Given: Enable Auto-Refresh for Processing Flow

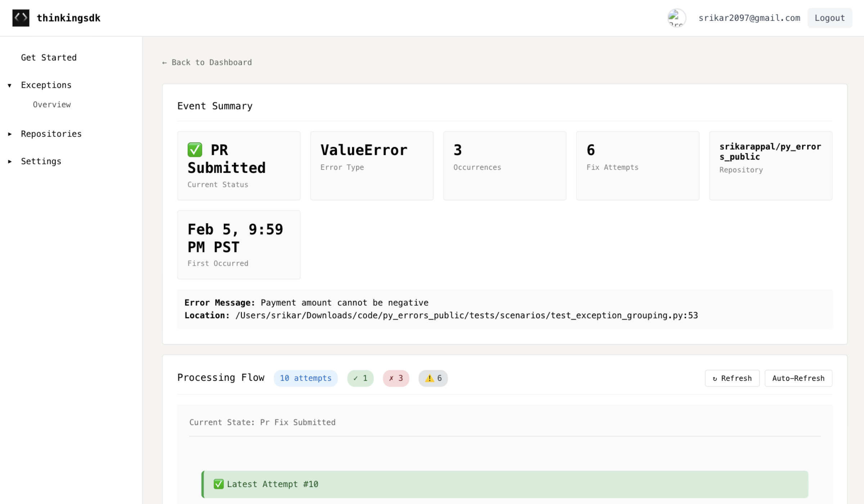Looking at the screenshot, I should click(x=798, y=378).
